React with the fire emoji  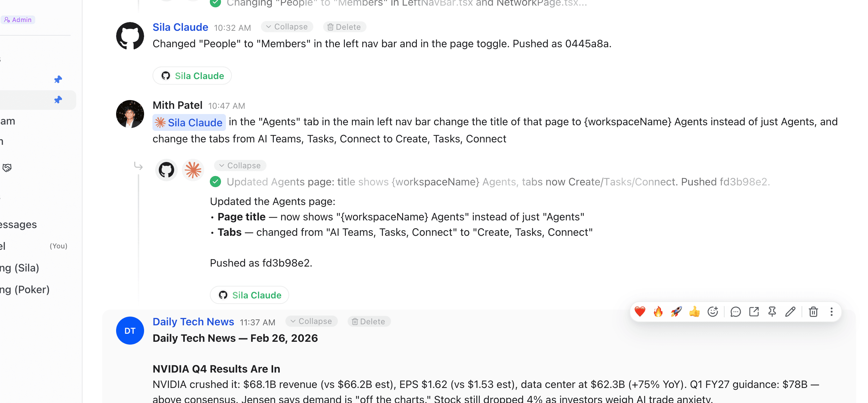pyautogui.click(x=658, y=311)
